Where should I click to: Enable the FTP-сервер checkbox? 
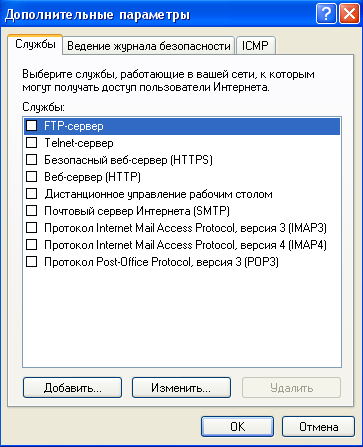(32, 126)
